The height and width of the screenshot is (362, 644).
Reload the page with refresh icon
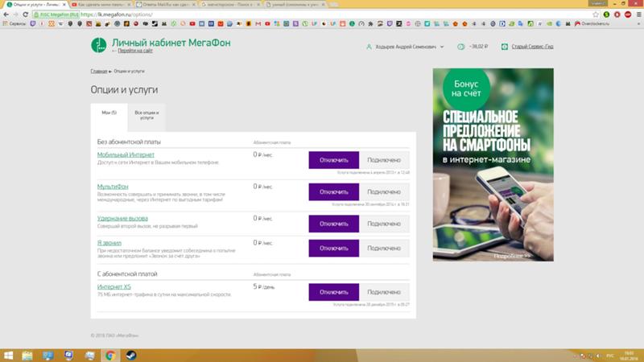[26, 14]
